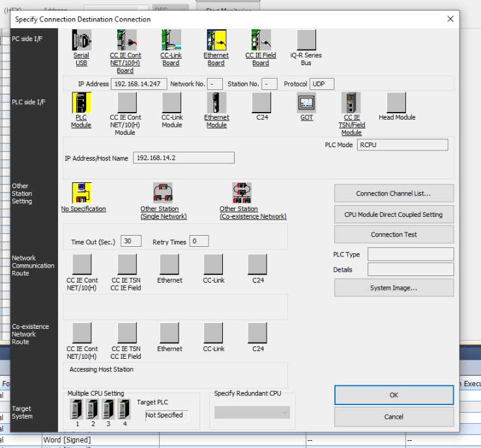Click CC IE TSN icon in Network Communication Route
Viewport: 481px width, 448px height.
click(x=127, y=264)
